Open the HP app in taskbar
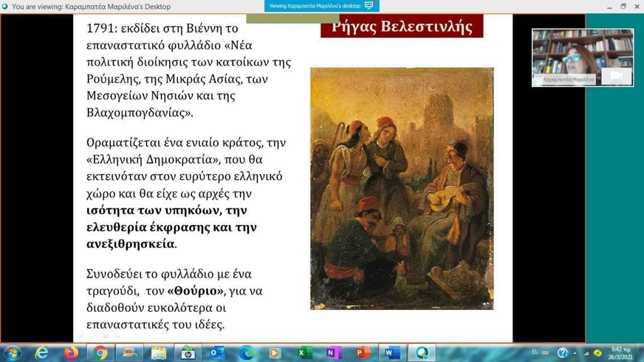644x362 pixels. [188, 353]
